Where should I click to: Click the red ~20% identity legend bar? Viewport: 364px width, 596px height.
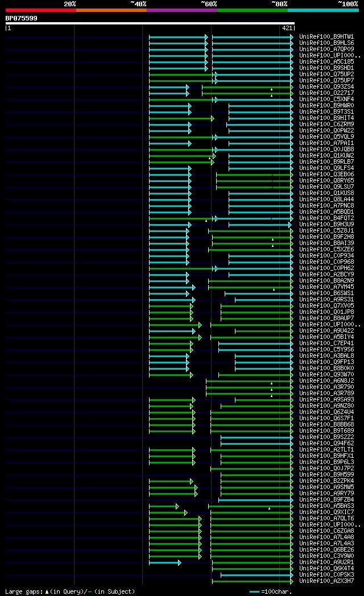pyautogui.click(x=40, y=10)
